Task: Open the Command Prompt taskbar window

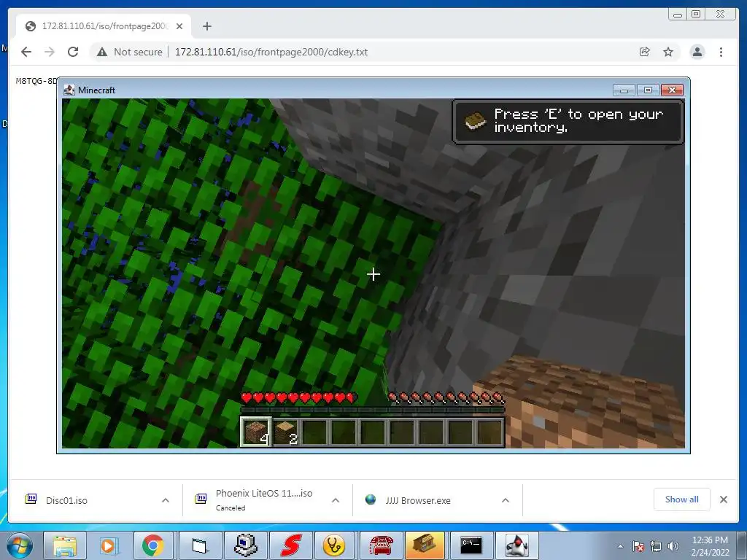Action: (471, 545)
